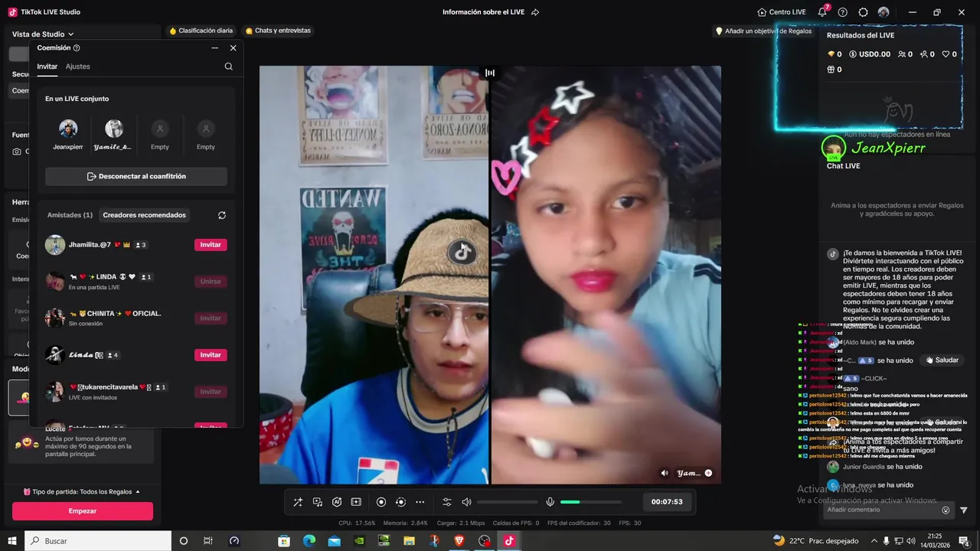The image size is (980, 551).
Task: Adjust the microphone level slider
Action: click(x=590, y=502)
